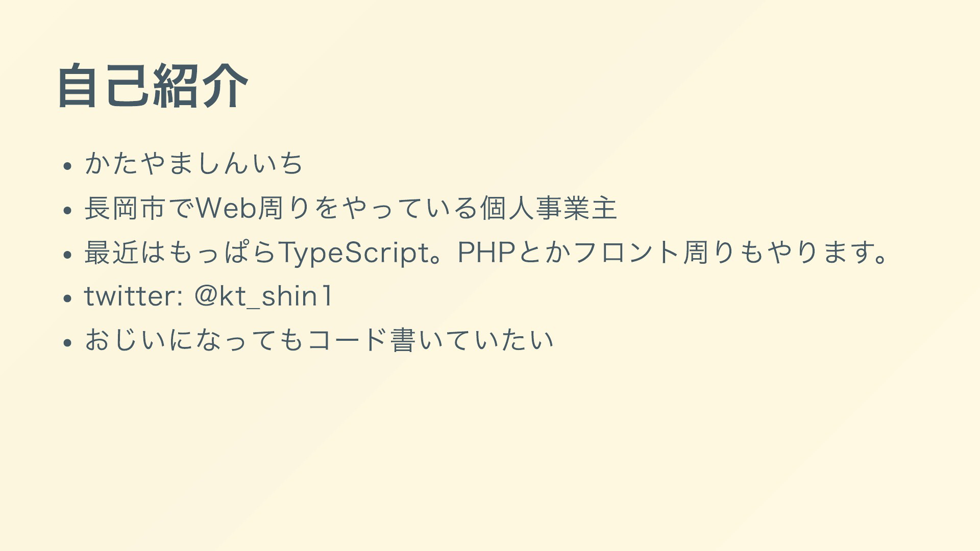The image size is (980, 551).
Task: Click the bullet dot before 長岡市
Action: coord(67,210)
